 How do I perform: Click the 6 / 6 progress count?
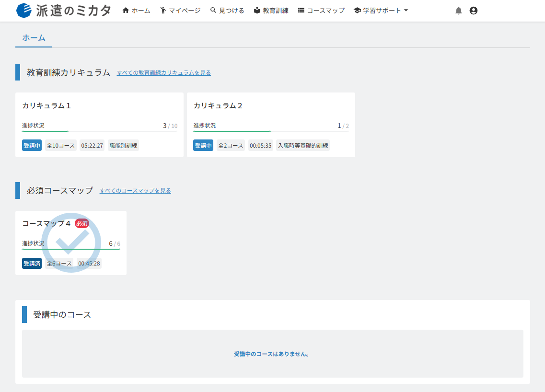(115, 243)
